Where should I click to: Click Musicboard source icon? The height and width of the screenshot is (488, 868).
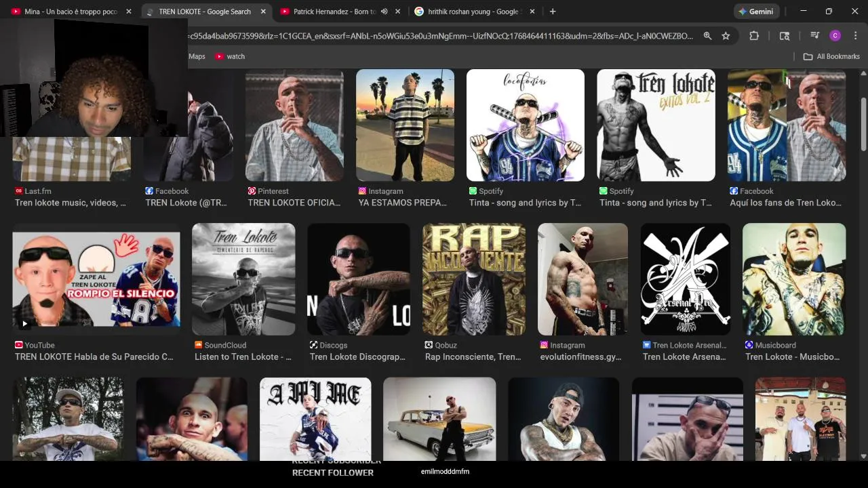pos(749,345)
